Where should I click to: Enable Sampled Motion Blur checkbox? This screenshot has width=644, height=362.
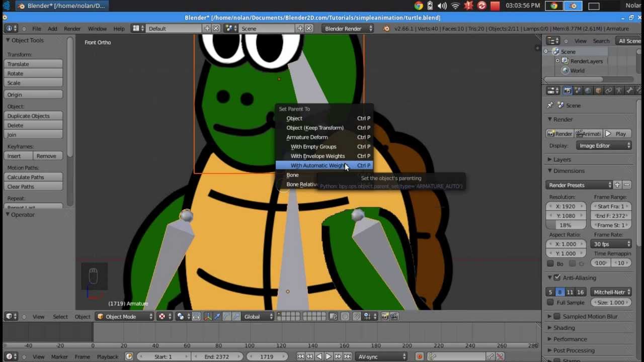pos(557,316)
